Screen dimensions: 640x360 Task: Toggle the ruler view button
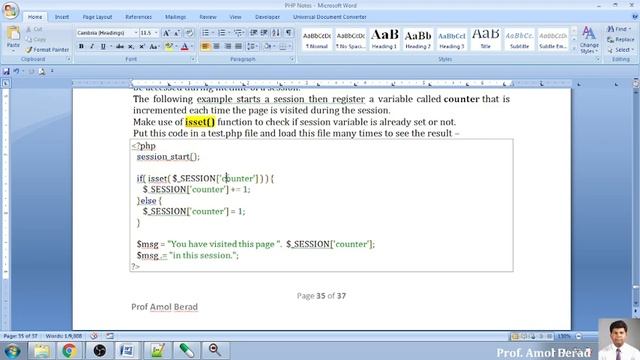pyautogui.click(x=636, y=83)
